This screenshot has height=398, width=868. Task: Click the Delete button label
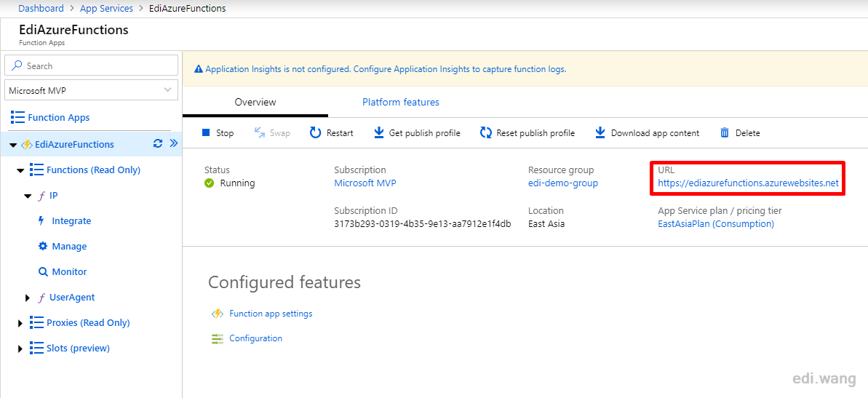(x=748, y=133)
